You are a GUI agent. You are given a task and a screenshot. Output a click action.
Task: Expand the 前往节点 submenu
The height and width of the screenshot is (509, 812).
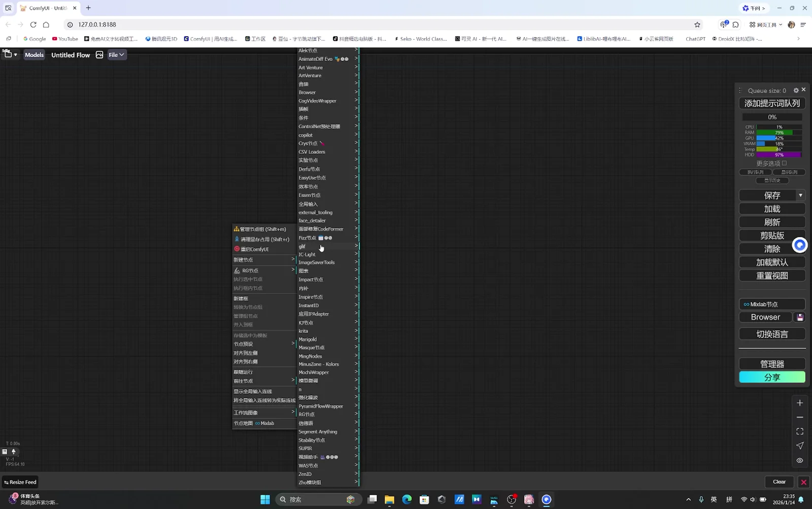[264, 381]
